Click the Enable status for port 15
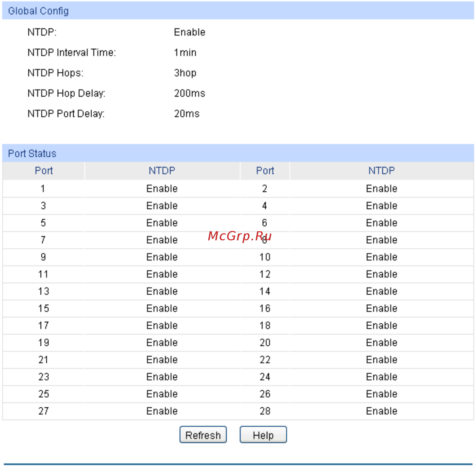 162,308
